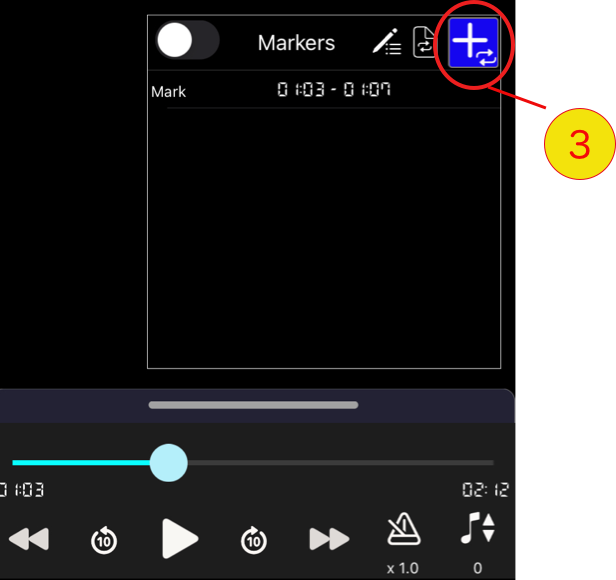This screenshot has width=616, height=580.
Task: Skip back 10 seconds
Action: [x=104, y=540]
